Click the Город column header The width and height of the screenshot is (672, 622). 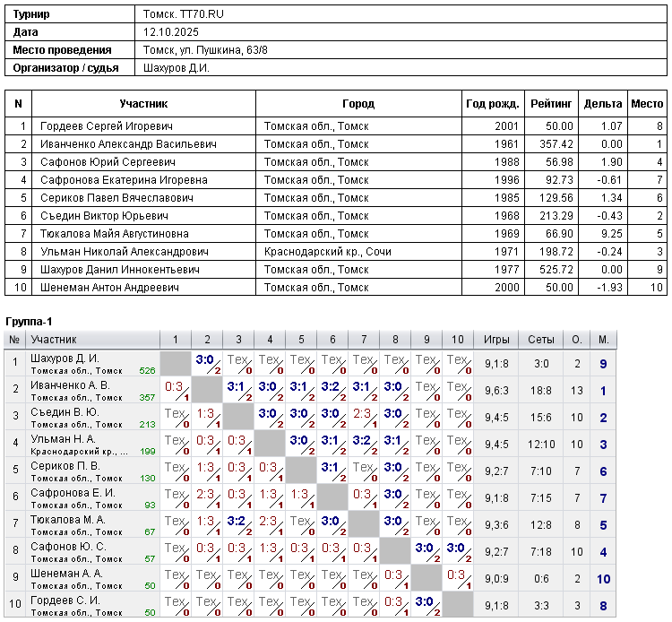pos(358,104)
